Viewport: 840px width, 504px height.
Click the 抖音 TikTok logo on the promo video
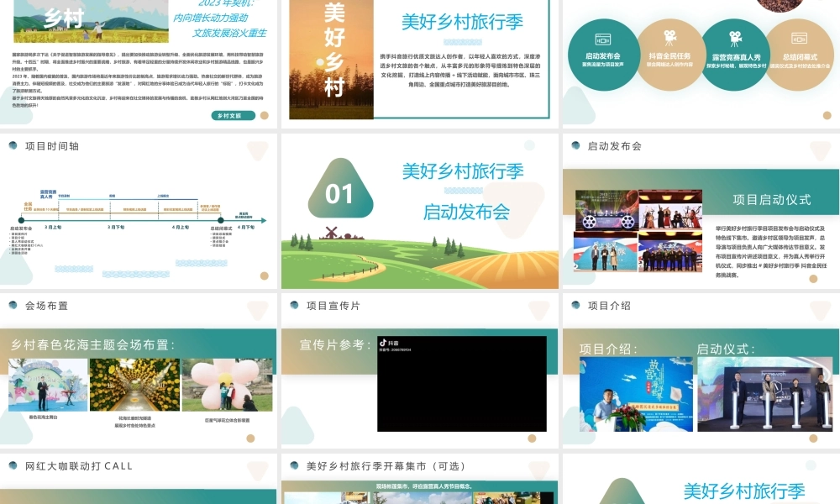point(384,343)
